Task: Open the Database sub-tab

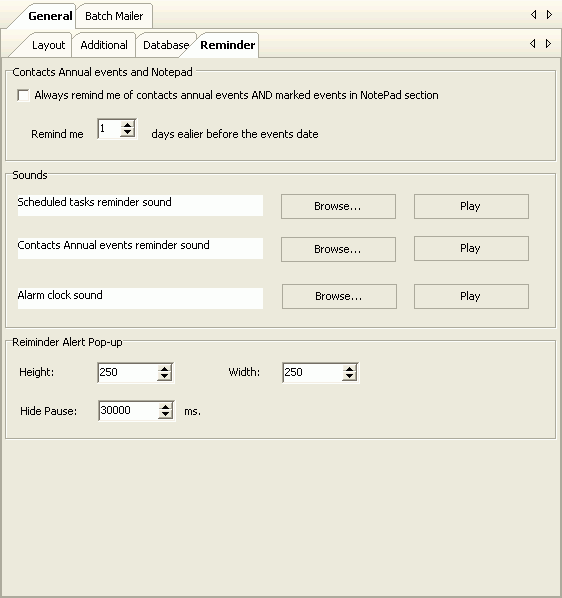Action: click(165, 45)
